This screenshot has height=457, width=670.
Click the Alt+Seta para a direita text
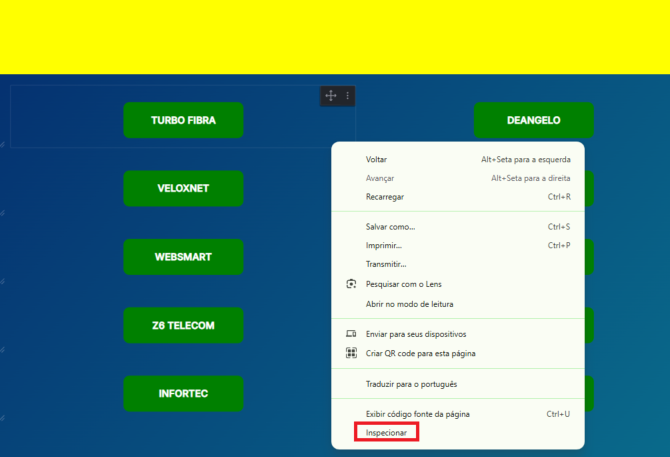(531, 178)
